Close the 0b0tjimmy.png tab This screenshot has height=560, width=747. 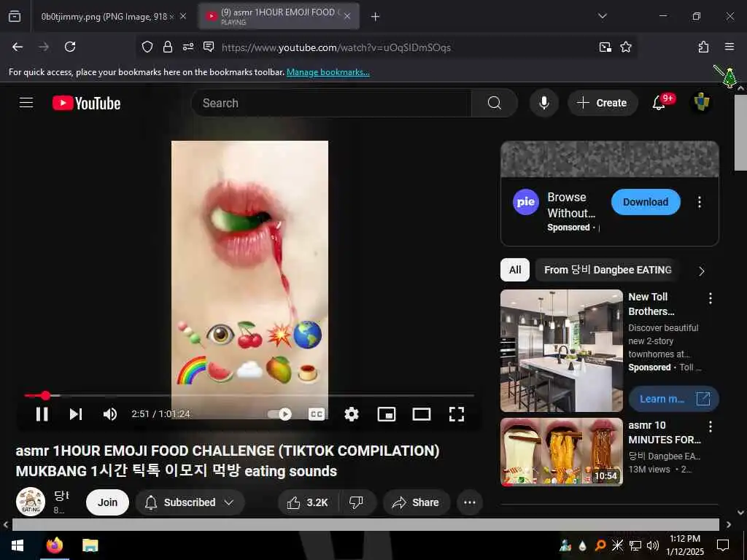click(183, 16)
